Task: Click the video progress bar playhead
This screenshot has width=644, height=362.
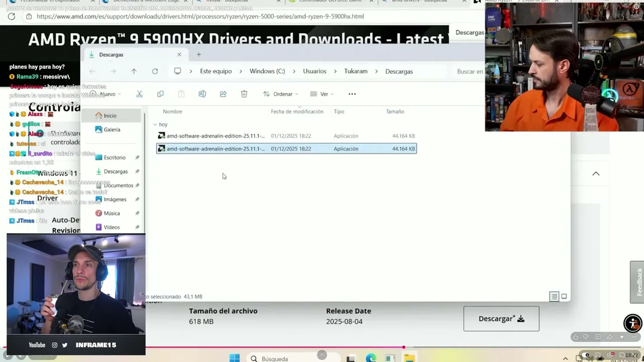Action: click(404, 347)
